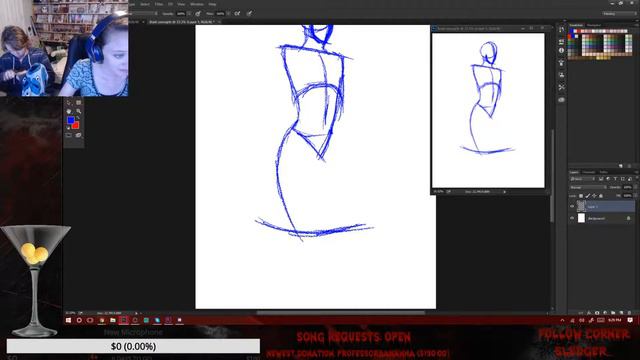640x360 pixels.
Task: Open the blue foreground color swatch
Action: tap(71, 120)
